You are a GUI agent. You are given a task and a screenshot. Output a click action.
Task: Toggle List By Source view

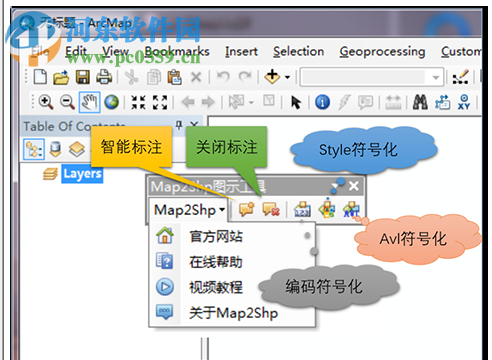[x=55, y=149]
